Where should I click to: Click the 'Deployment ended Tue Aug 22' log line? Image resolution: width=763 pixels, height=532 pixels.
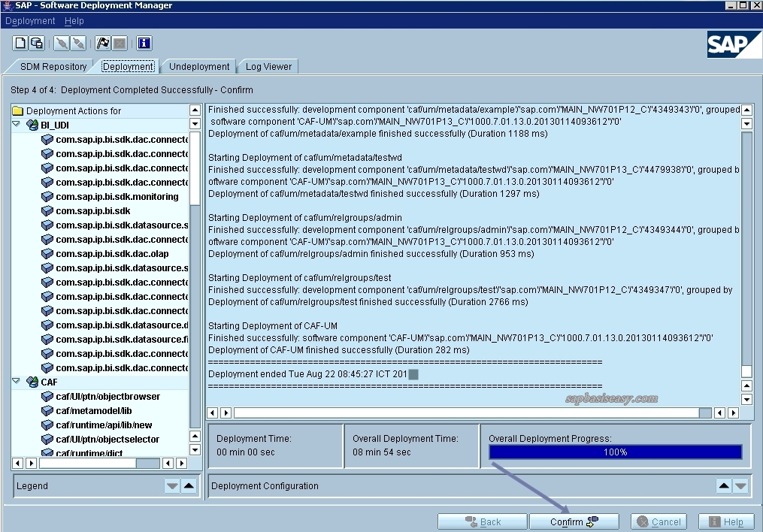313,374
